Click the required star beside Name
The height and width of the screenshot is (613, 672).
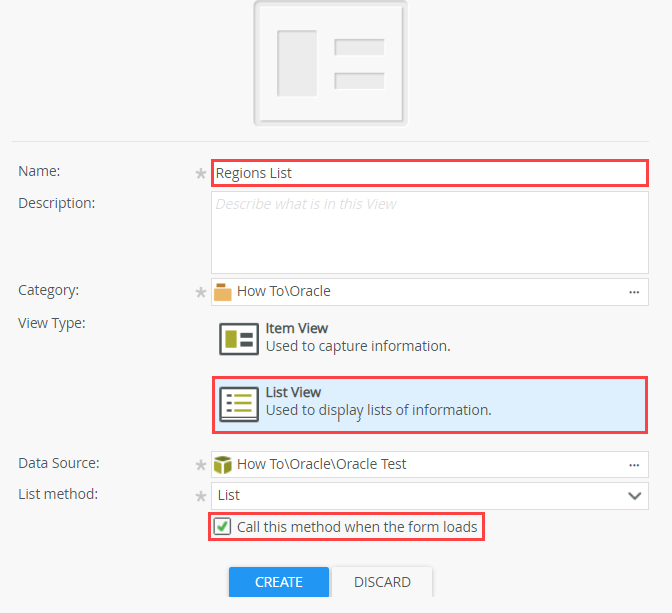[x=200, y=174]
